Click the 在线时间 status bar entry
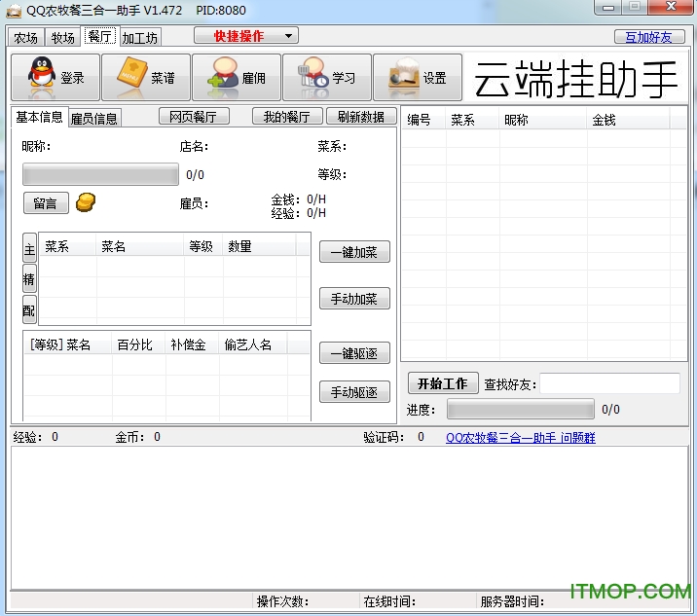697x616 pixels. pyautogui.click(x=417, y=601)
